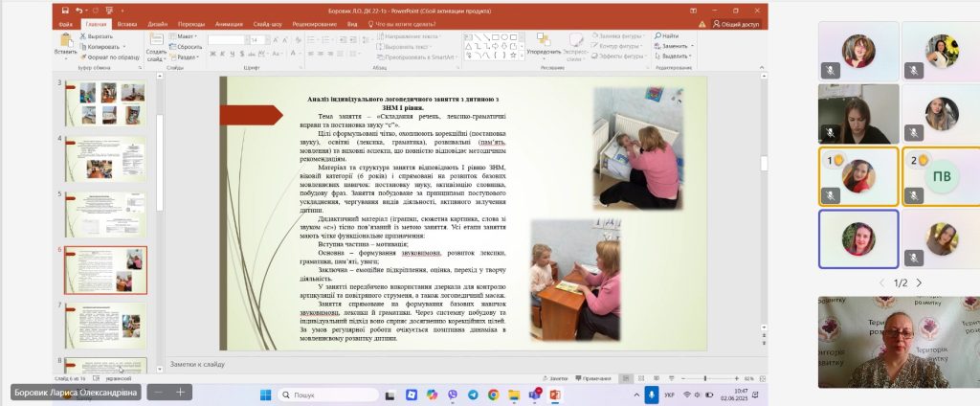Toggle bold formatting Ж

212,55
